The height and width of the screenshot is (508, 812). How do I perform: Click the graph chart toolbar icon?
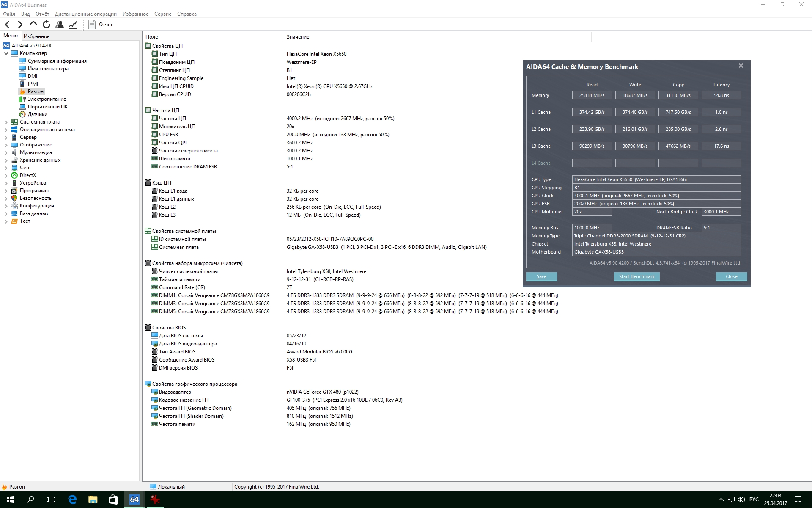point(73,25)
